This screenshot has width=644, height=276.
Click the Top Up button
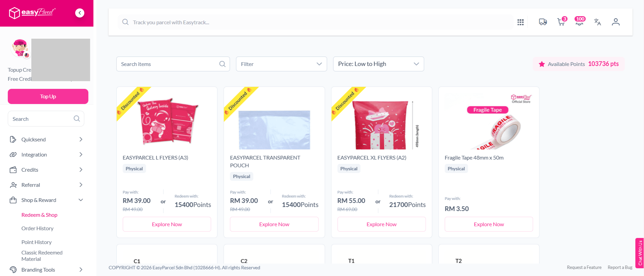pyautogui.click(x=48, y=96)
